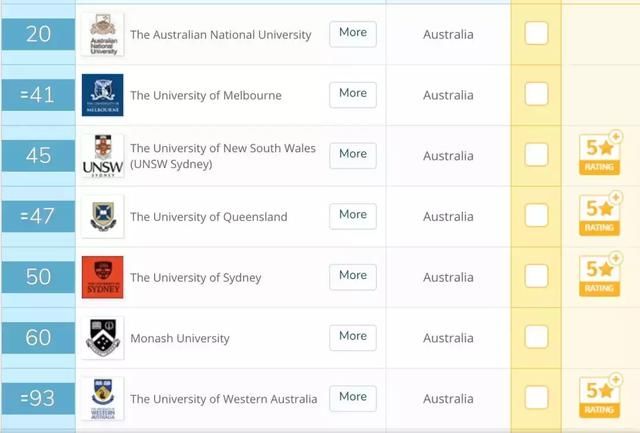Open The University of Sydney link
640x433 pixels.
196,278
